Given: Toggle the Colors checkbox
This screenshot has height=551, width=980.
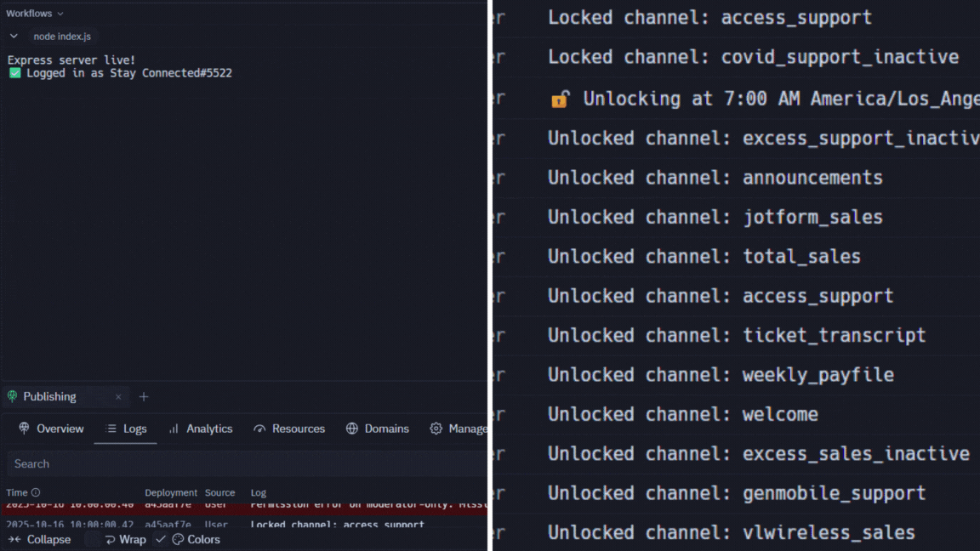Looking at the screenshot, I should 161,539.
